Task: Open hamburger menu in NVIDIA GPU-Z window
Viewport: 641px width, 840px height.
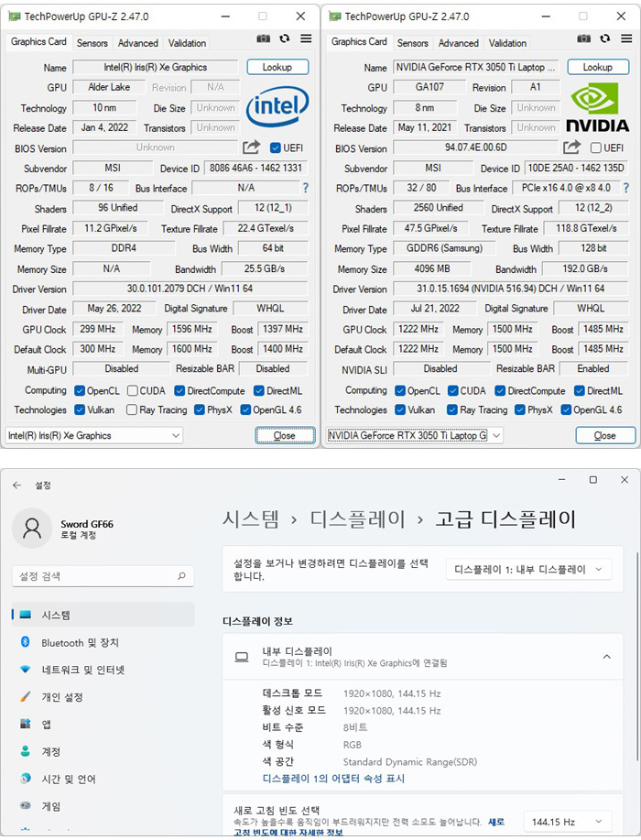Action: point(626,38)
